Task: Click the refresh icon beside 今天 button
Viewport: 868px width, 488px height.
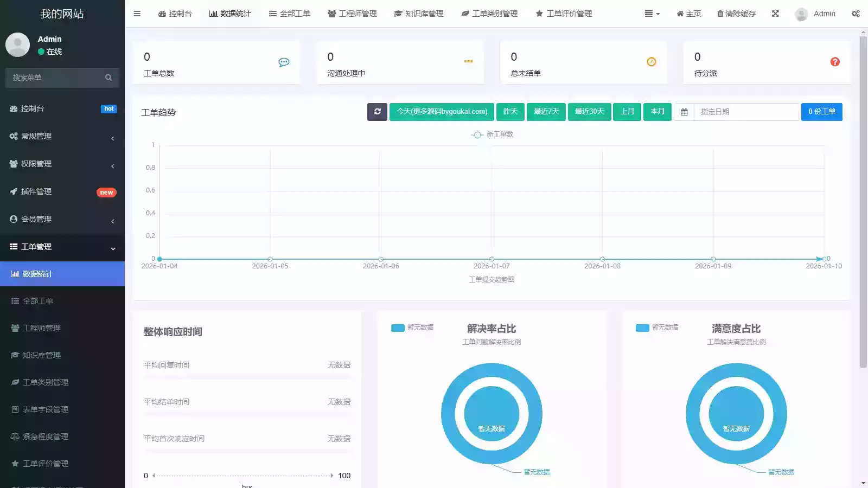Action: point(377,112)
